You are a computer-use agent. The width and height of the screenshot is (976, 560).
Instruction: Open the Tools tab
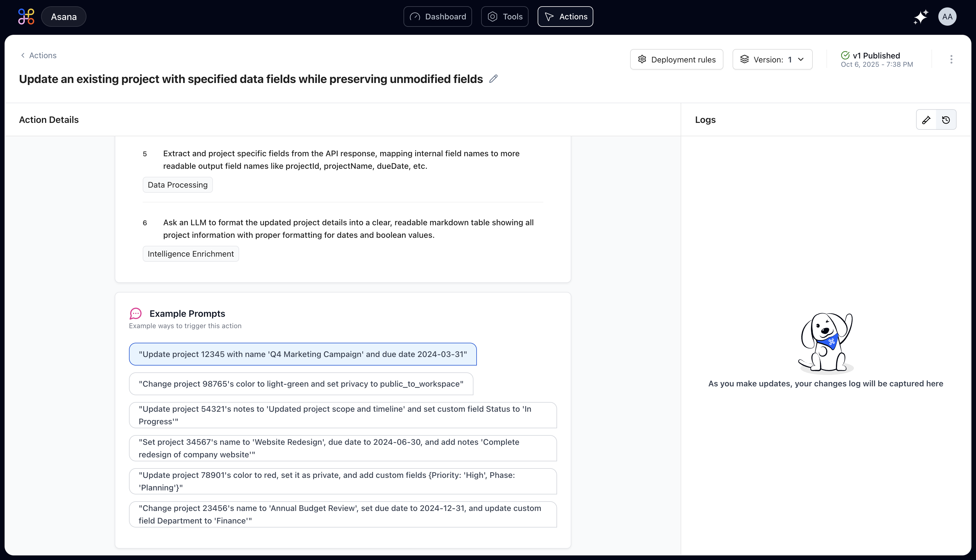(x=505, y=17)
